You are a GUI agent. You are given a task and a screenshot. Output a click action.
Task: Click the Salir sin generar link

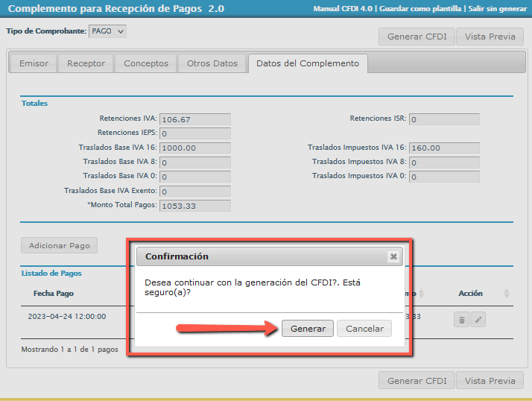point(497,9)
